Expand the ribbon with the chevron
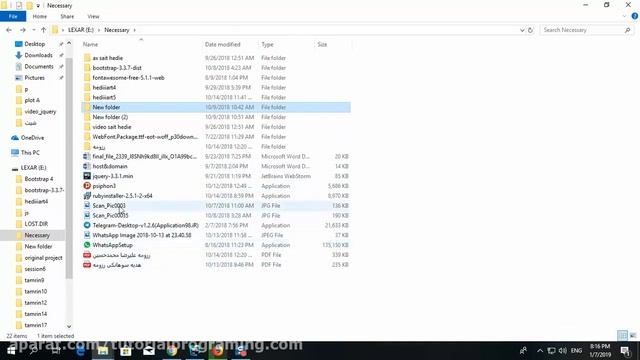This screenshot has height=360, width=640. pyautogui.click(x=624, y=16)
